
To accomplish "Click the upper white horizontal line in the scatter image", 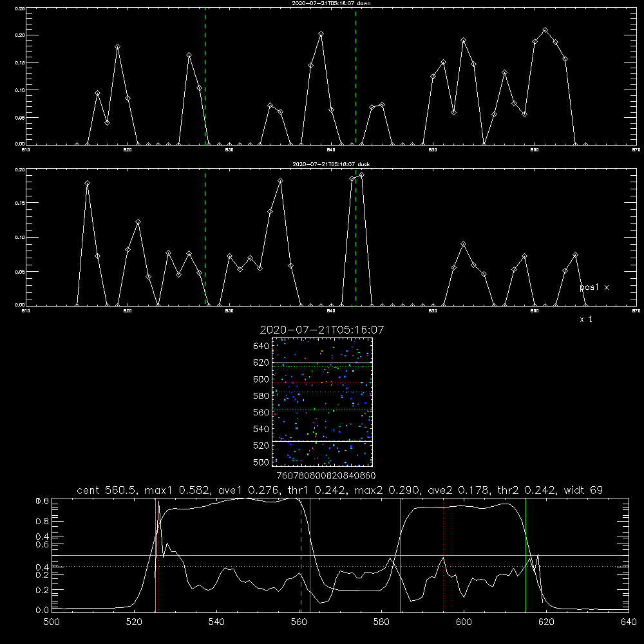I will [322, 363].
